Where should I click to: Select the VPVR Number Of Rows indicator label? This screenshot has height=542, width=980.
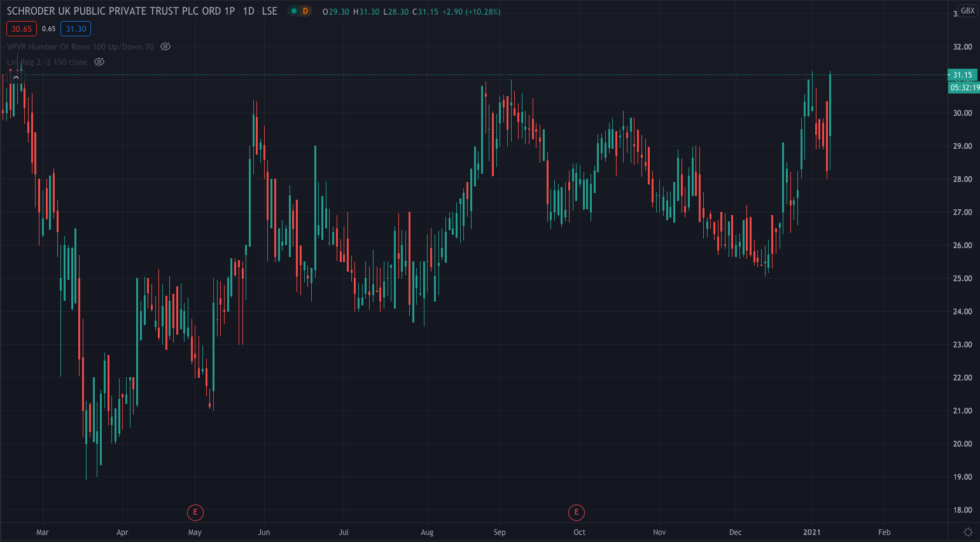[x=80, y=46]
